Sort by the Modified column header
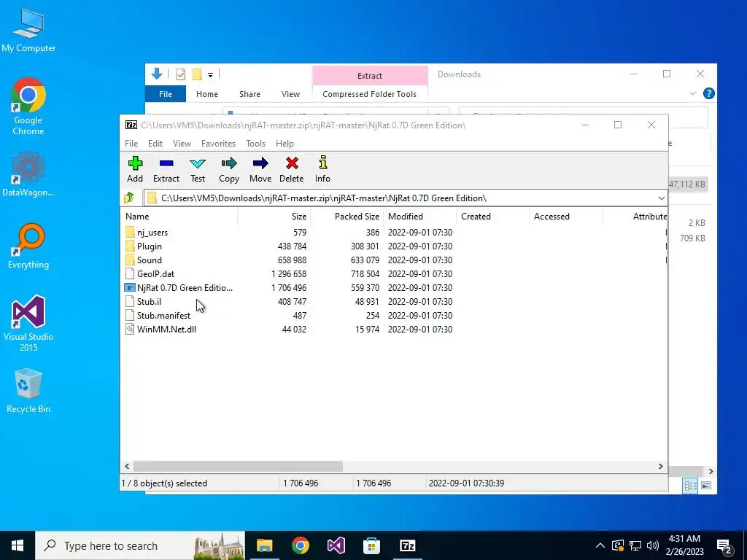The height and width of the screenshot is (560, 747). pyautogui.click(x=420, y=216)
